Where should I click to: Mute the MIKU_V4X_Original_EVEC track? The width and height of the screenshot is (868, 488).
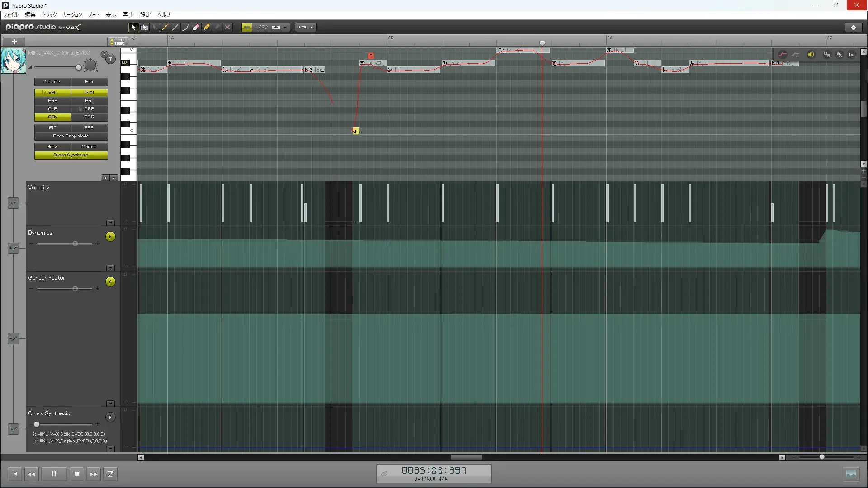[110, 59]
